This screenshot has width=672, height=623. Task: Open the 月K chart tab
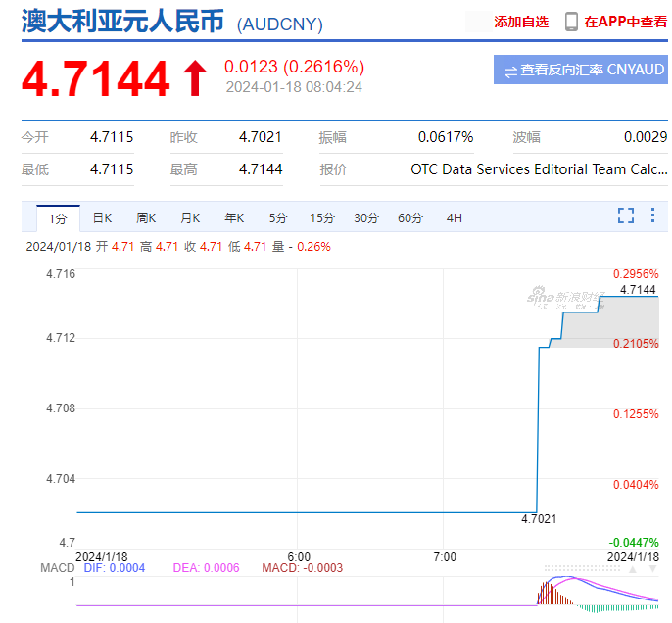tap(190, 218)
